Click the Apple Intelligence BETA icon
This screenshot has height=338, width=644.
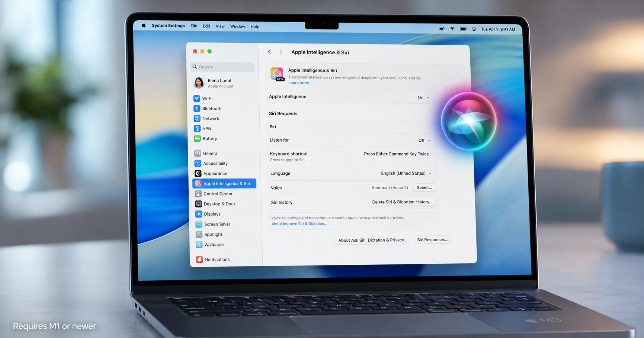tap(277, 74)
